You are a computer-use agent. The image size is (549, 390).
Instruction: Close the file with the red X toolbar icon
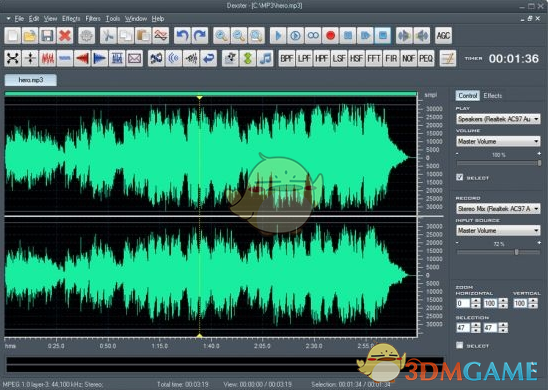(x=65, y=35)
